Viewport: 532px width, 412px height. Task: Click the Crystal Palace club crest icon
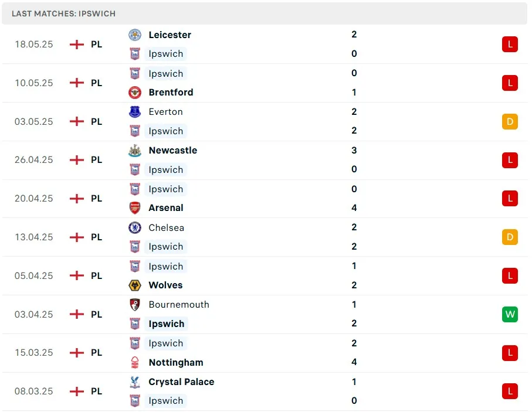point(135,382)
